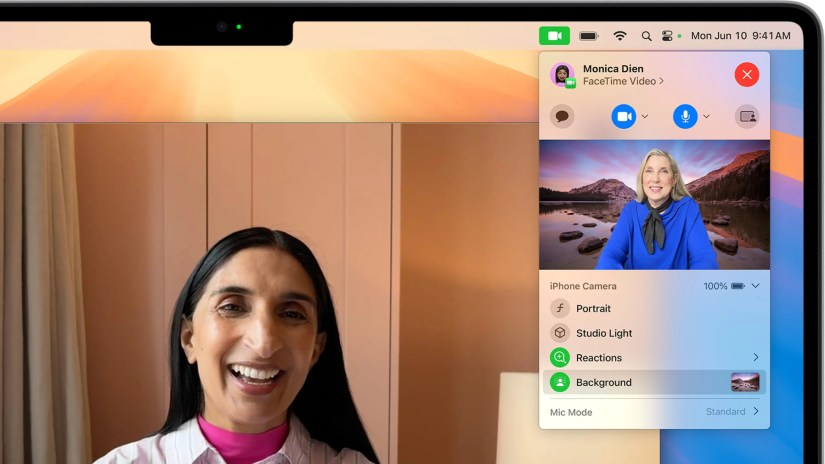This screenshot has height=464, width=825.
Task: Click the FaceTime call window with smiling woman
Action: point(269,294)
